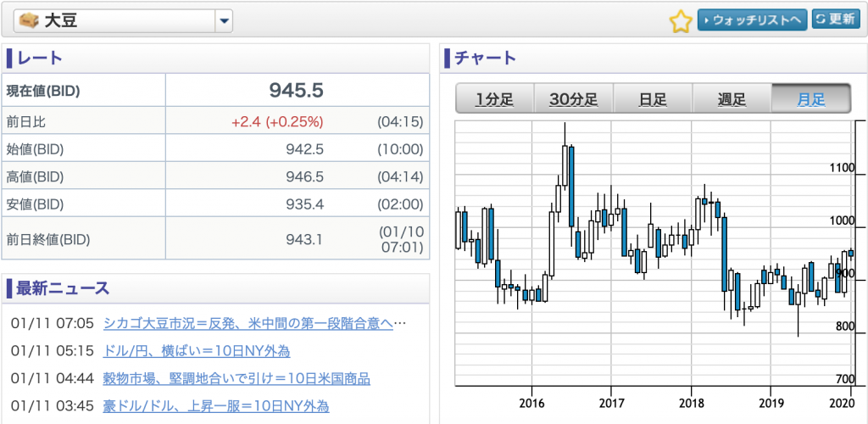This screenshot has width=868, height=424.
Task: Click the 2016 label on chart axis
Action: [532, 403]
